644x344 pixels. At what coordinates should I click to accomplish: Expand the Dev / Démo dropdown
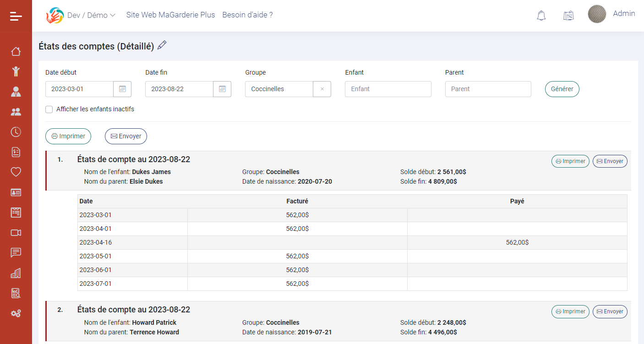(91, 15)
